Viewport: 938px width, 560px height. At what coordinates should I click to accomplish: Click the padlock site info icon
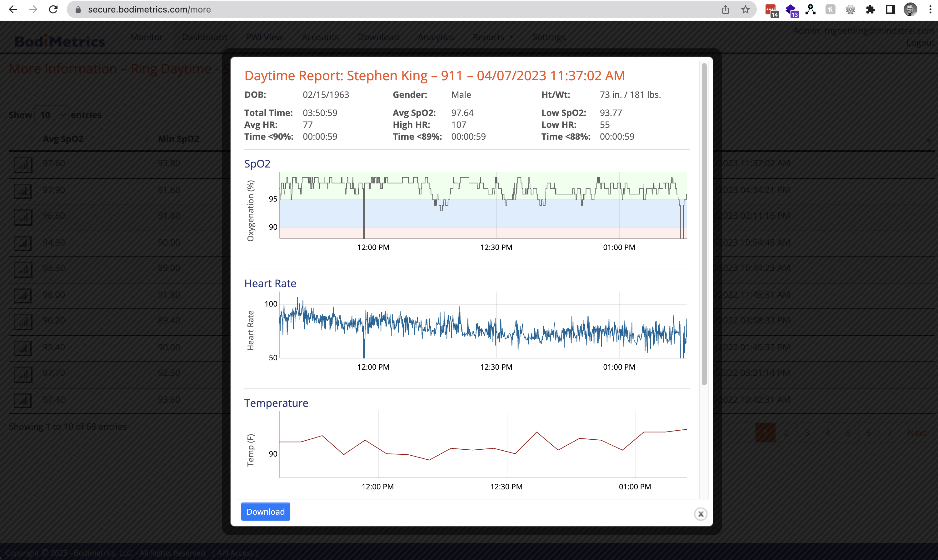tap(78, 9)
